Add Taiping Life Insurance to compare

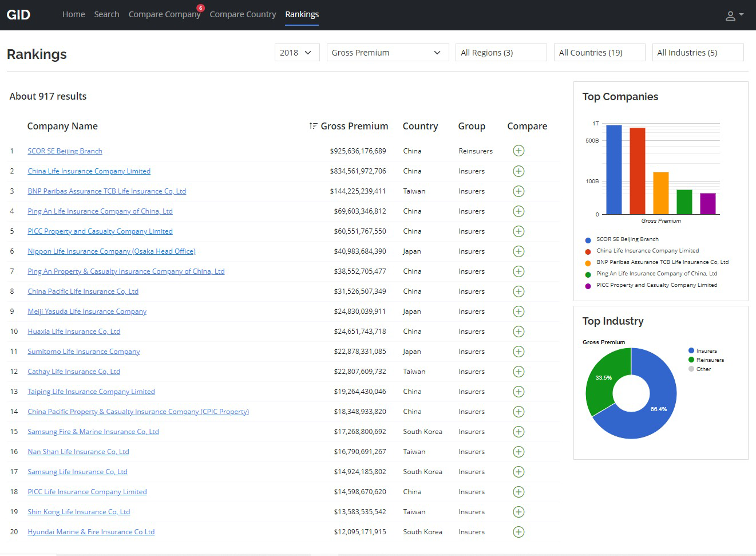pyautogui.click(x=518, y=391)
